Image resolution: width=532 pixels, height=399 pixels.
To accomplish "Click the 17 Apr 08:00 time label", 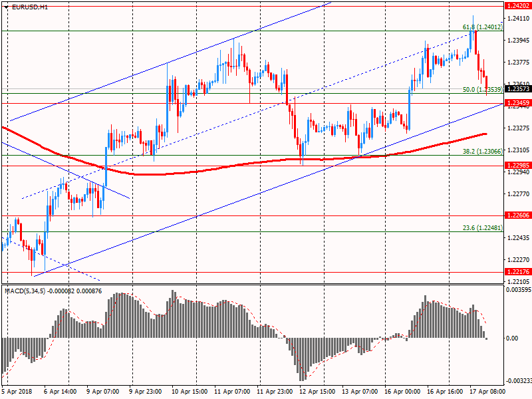I will click(487, 392).
